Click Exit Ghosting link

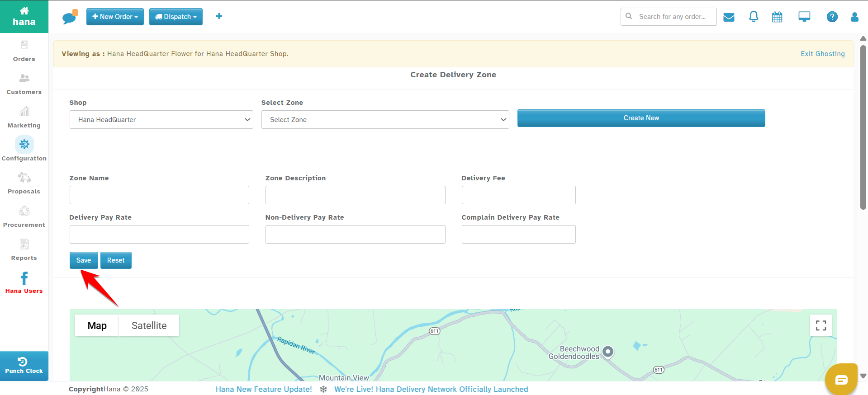[x=822, y=54]
